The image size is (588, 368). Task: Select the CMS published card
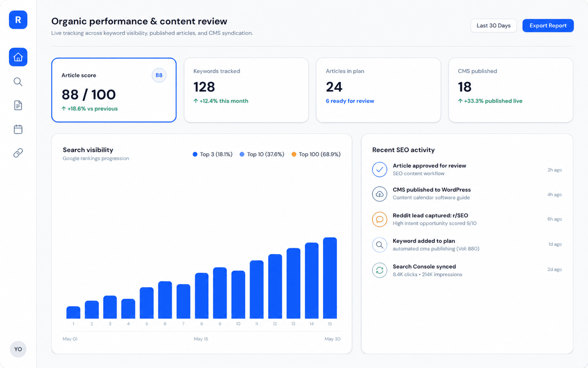coord(511,90)
